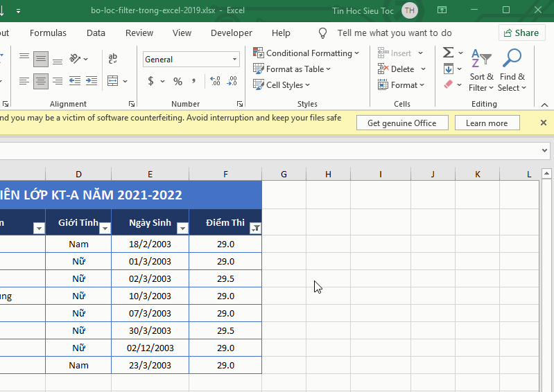Image resolution: width=554 pixels, height=392 pixels.
Task: Toggle Center horizontal alignment
Action: 41,81
